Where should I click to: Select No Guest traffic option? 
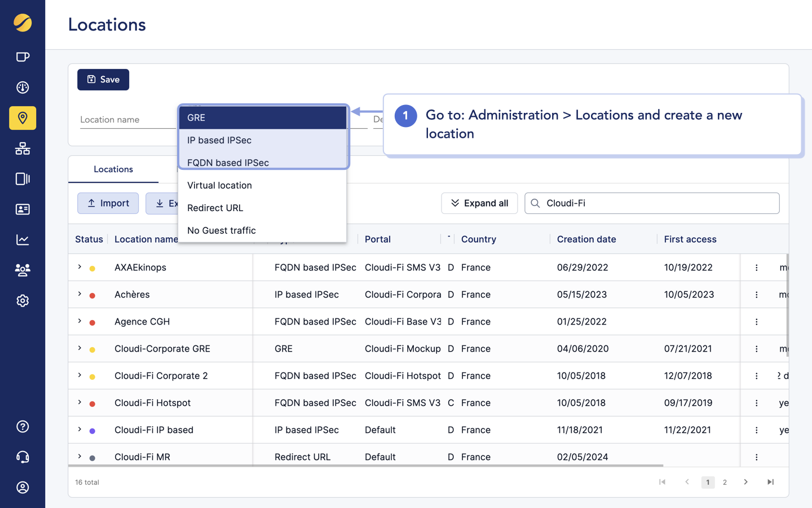[262, 231]
